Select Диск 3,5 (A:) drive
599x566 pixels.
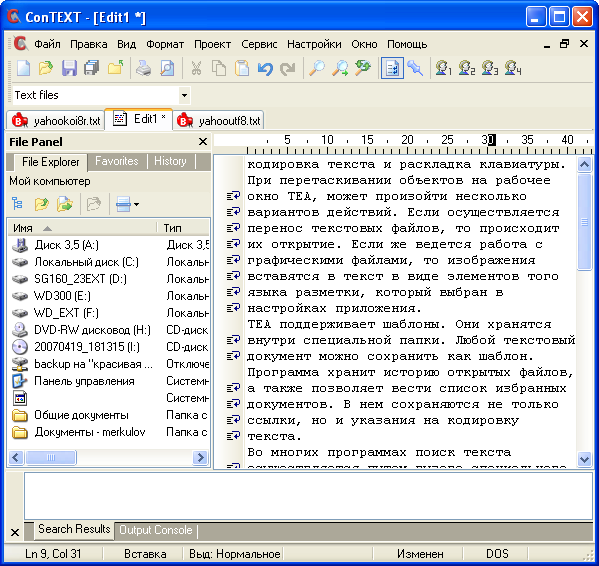(x=66, y=245)
